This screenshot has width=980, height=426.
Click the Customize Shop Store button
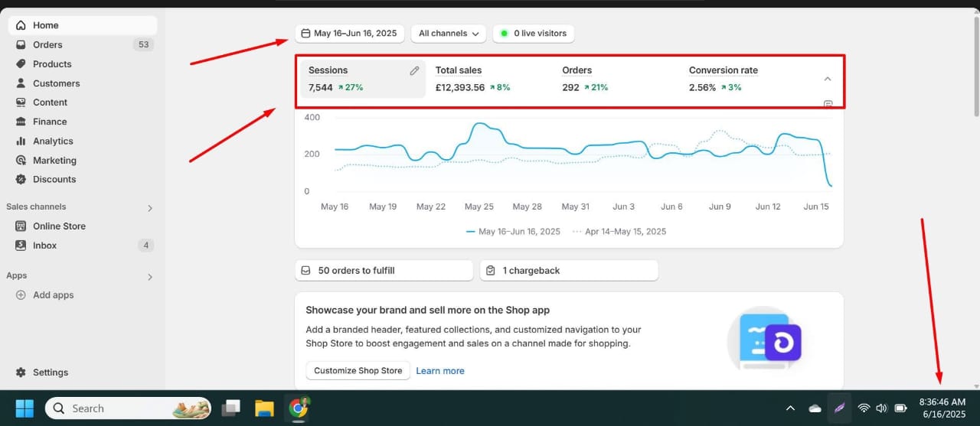(x=358, y=371)
